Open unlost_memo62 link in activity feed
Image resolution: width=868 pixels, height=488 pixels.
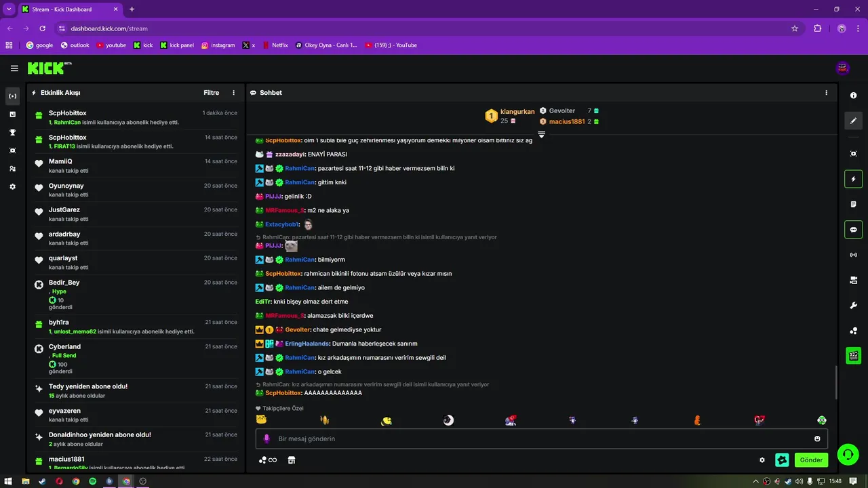75,331
